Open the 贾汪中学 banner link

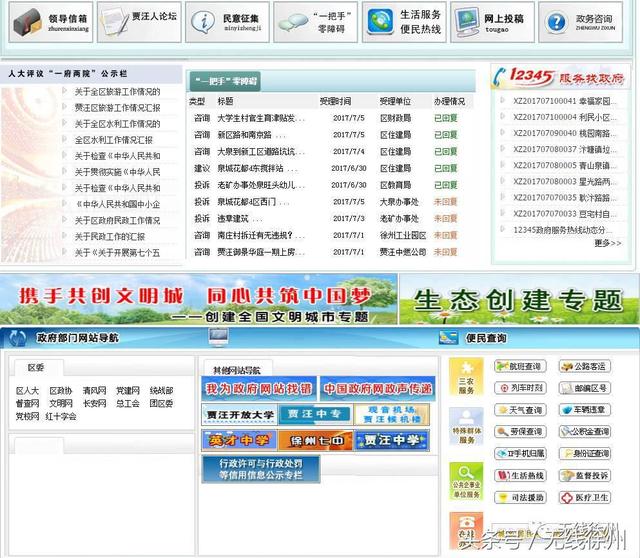pos(391,440)
